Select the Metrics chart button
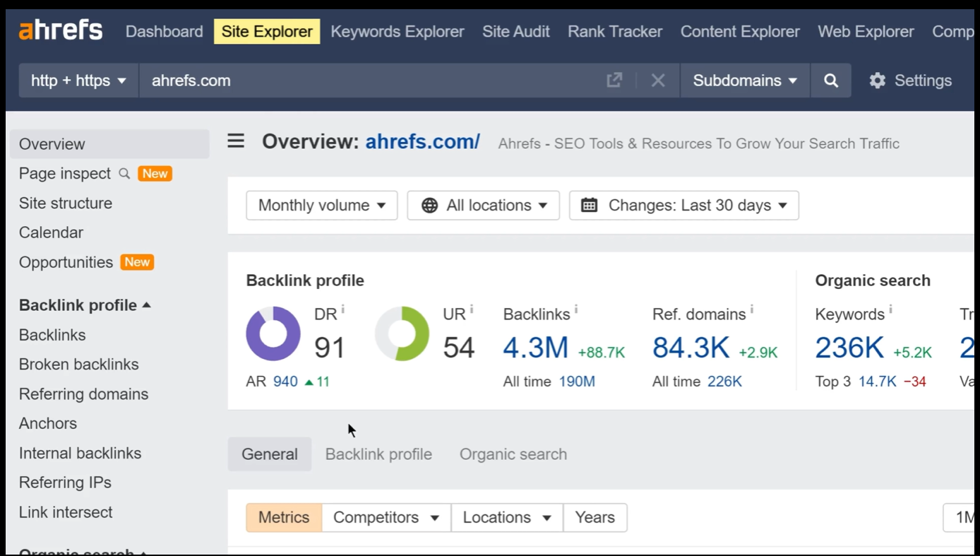This screenshot has width=980, height=556. [284, 518]
